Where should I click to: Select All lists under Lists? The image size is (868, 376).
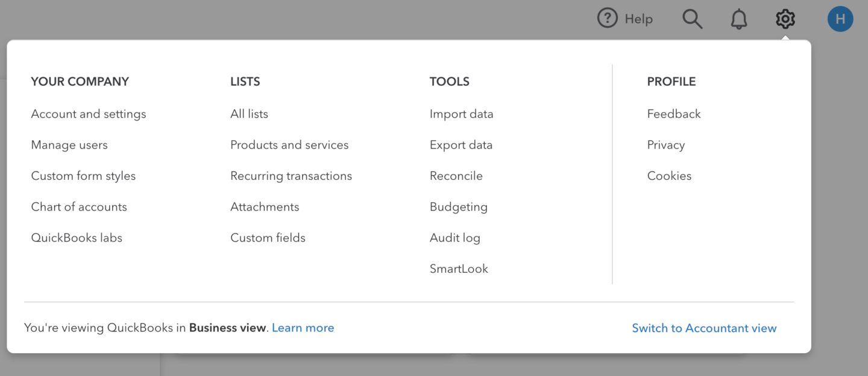[x=249, y=113]
